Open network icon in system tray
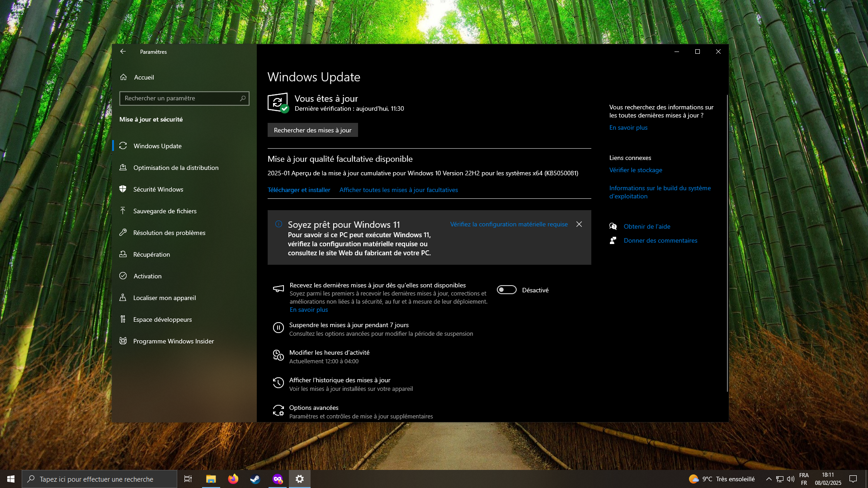 coord(780,479)
